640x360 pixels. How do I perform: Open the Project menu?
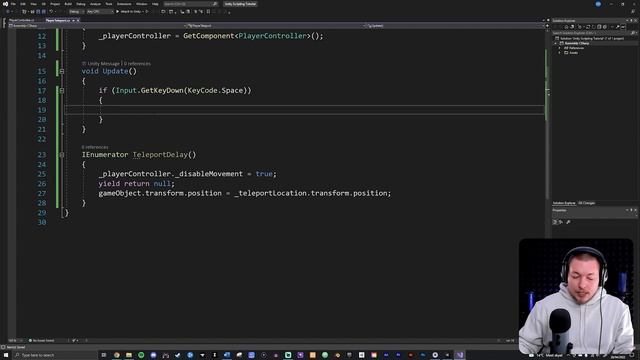pos(55,4)
